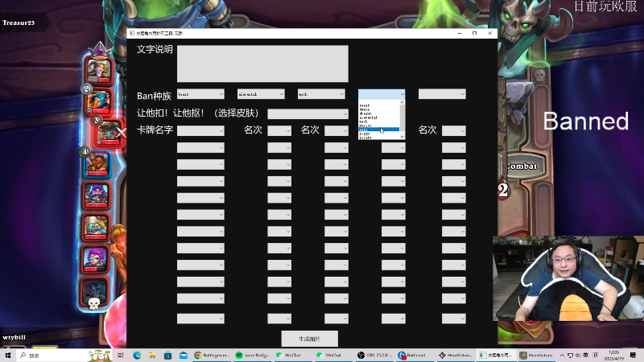Click the tool window's title bar icon
The width and height of the screenshot is (644, 362).
131,33
